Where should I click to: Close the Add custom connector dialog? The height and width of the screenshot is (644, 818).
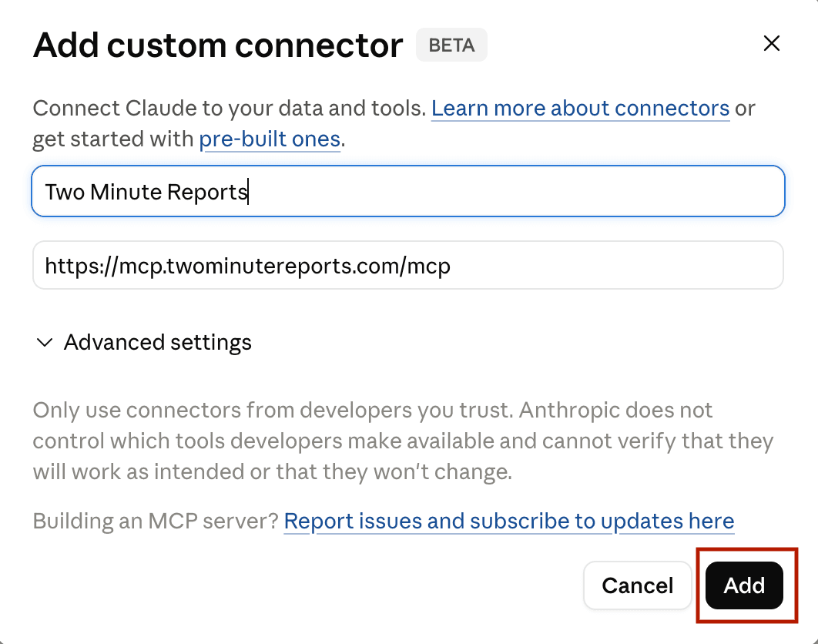771,43
